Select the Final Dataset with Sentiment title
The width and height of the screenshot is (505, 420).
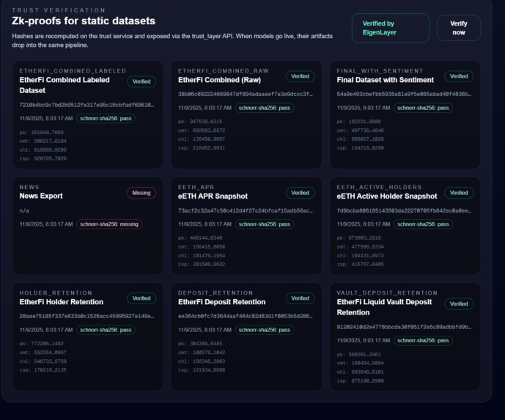coord(386,80)
